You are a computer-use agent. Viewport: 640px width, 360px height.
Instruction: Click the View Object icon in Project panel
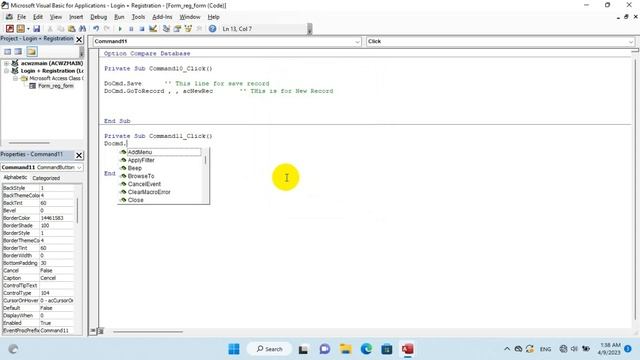click(x=18, y=51)
